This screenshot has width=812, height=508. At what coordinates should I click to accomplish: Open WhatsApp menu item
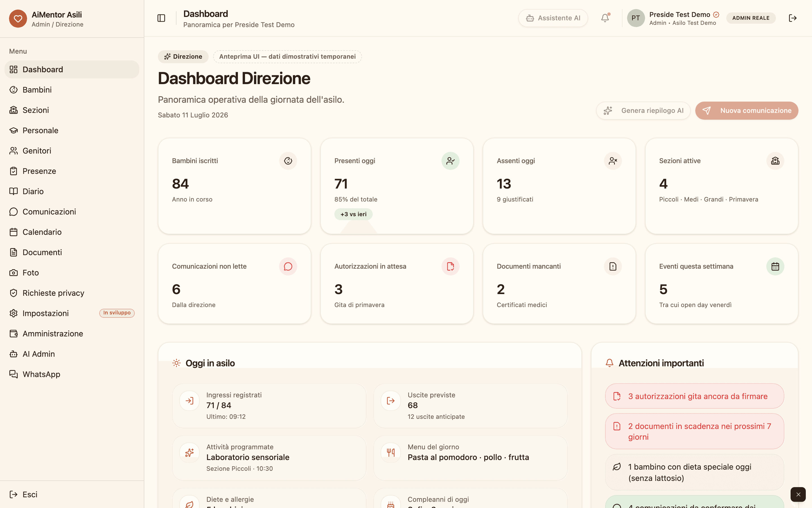[72, 374]
